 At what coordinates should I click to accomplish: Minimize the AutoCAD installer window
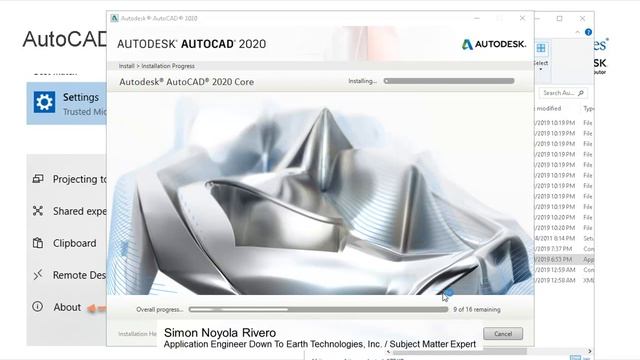tap(477, 18)
